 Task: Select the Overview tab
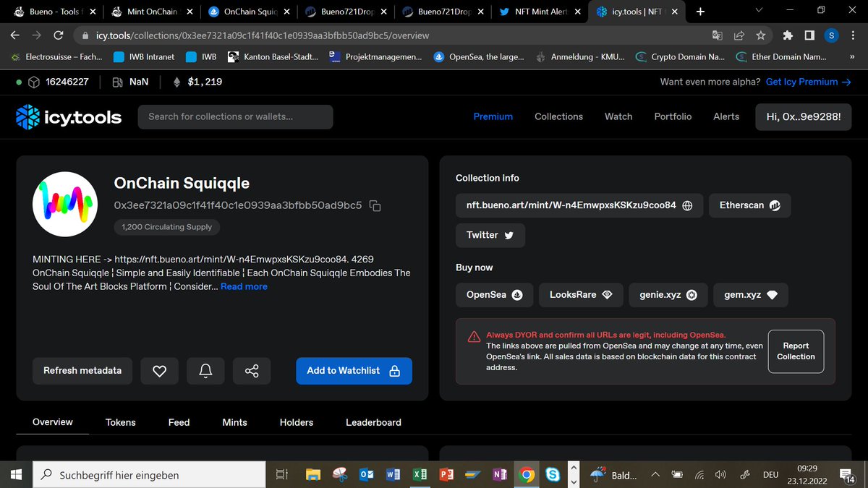point(53,422)
